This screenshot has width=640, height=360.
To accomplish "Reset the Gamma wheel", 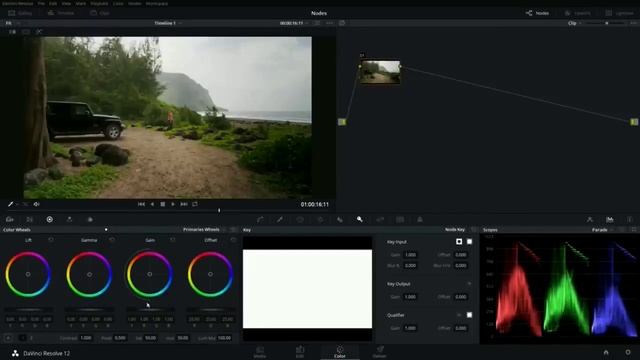I will (x=112, y=240).
